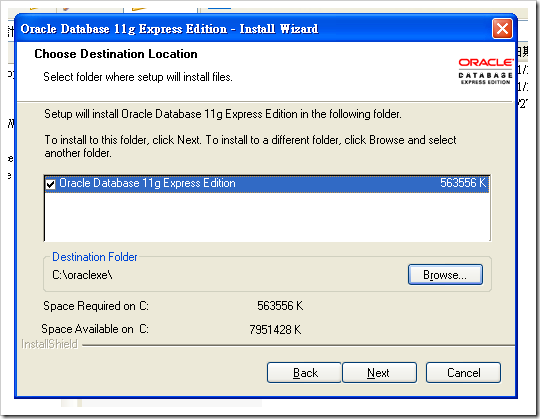Click the 563556 K size in the component row
540x419 pixels.
pos(463,183)
